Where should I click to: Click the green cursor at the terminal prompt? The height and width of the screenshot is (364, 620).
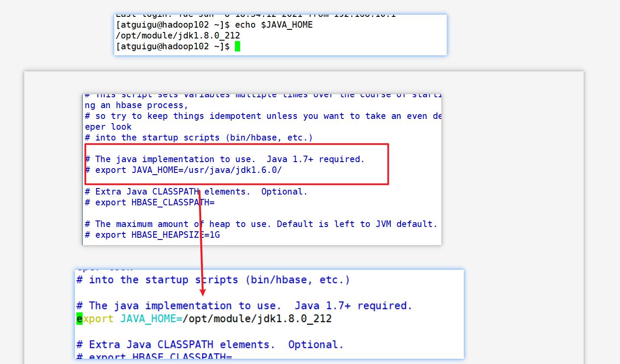pyautogui.click(x=238, y=46)
